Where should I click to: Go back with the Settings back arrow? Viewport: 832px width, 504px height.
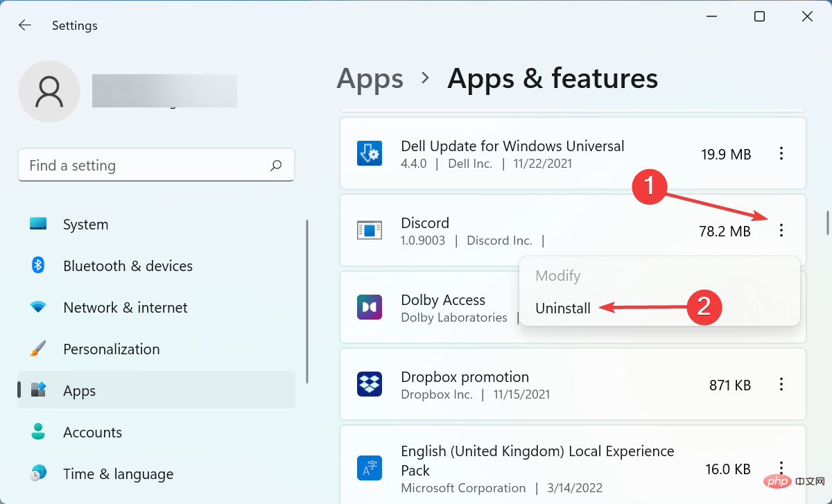25,25
